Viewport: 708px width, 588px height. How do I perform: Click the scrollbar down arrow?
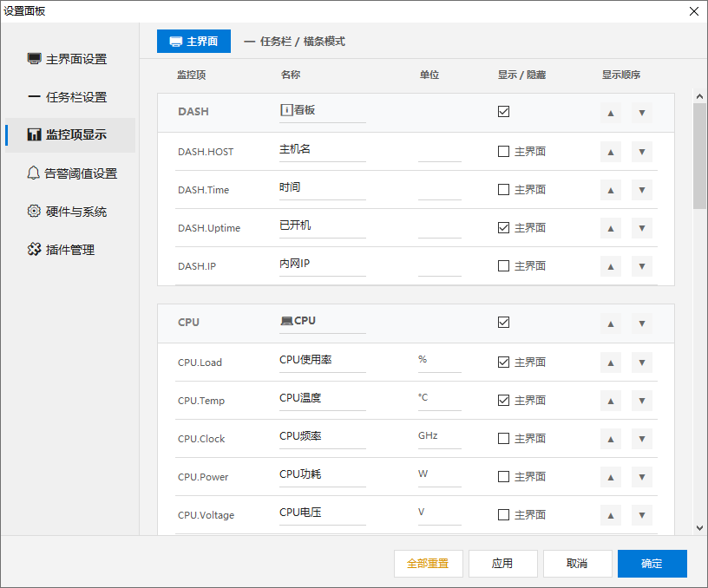(698, 528)
